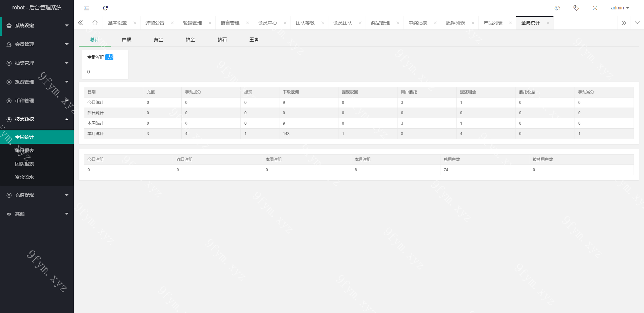Select the 白银 level tab
The image size is (644, 313).
(126, 40)
